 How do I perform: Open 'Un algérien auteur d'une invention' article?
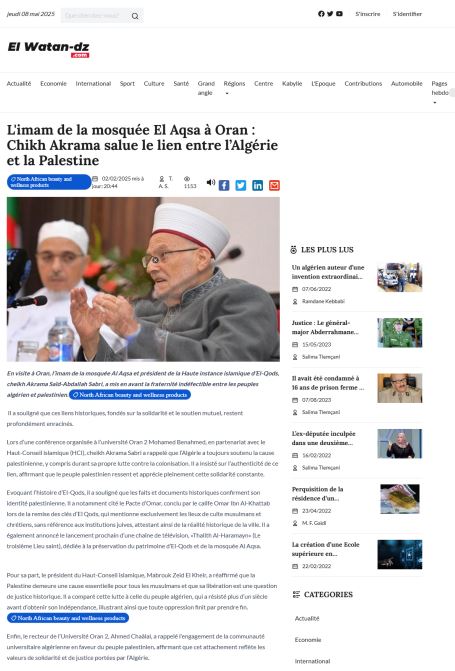tap(328, 272)
